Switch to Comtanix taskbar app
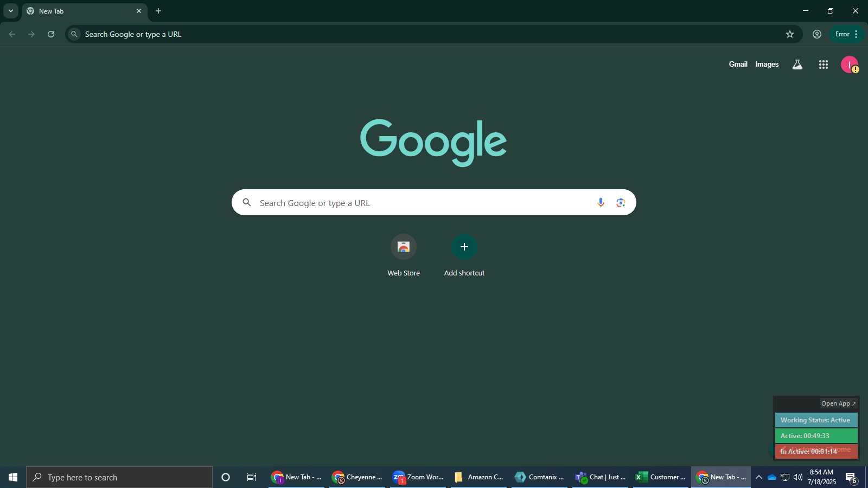 coord(539,477)
